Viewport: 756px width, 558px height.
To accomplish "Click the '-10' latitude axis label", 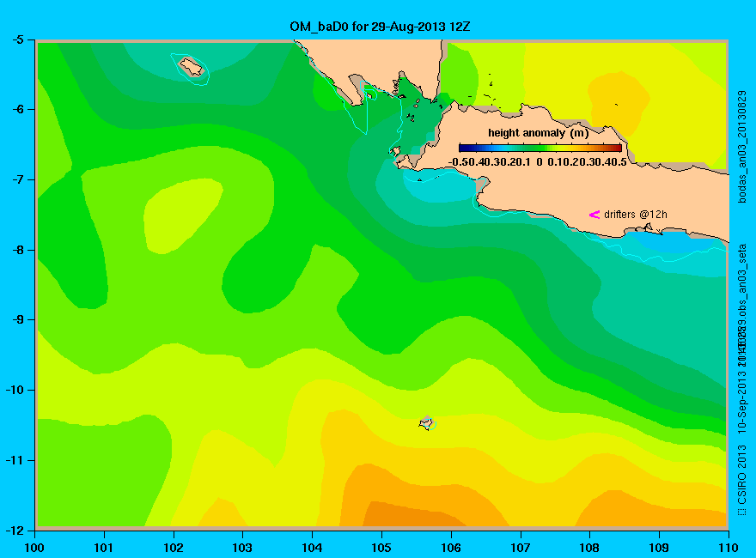I will click(x=14, y=390).
